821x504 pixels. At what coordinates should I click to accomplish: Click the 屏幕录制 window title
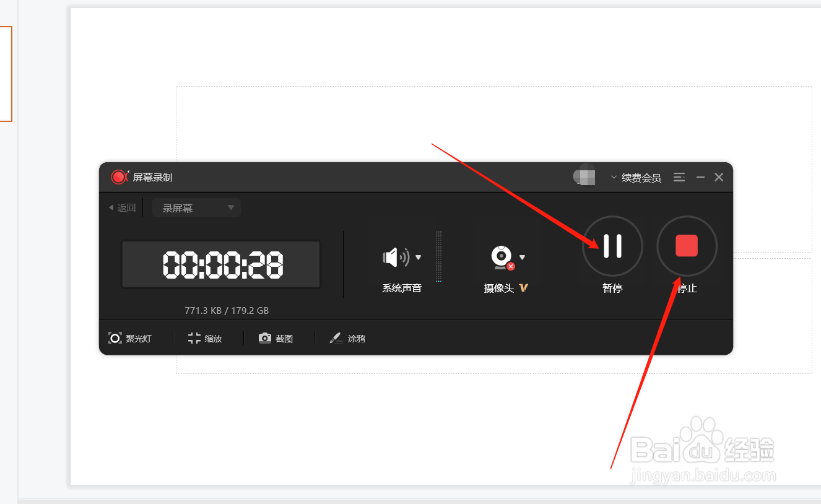click(153, 178)
